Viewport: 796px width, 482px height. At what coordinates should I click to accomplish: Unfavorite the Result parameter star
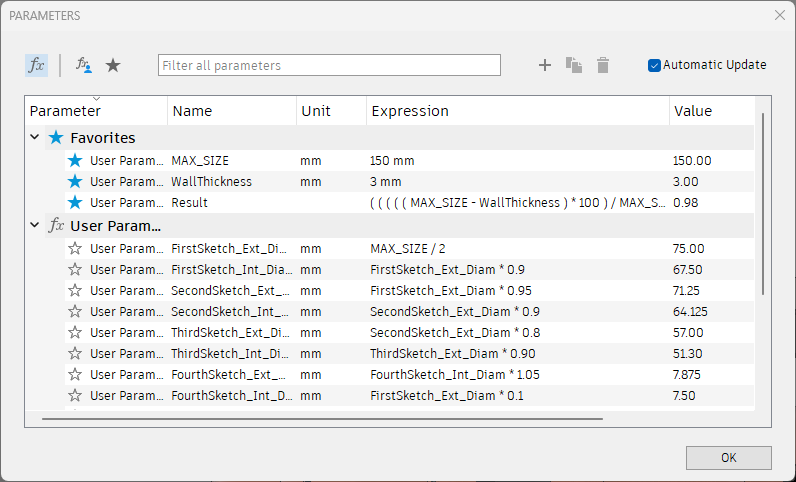(x=75, y=203)
